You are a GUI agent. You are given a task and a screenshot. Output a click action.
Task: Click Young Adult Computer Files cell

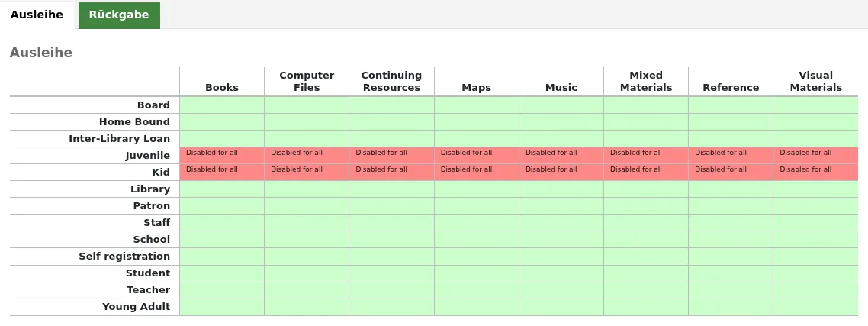pos(307,307)
